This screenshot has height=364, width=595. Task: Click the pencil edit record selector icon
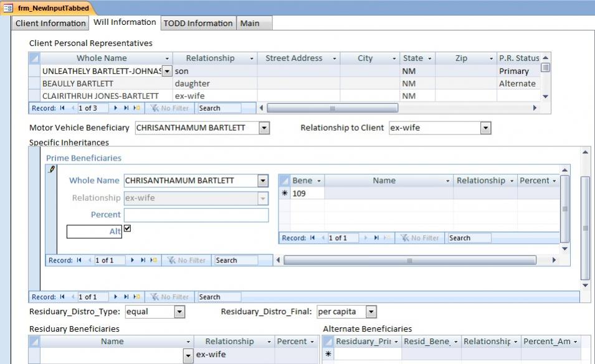[x=52, y=169]
